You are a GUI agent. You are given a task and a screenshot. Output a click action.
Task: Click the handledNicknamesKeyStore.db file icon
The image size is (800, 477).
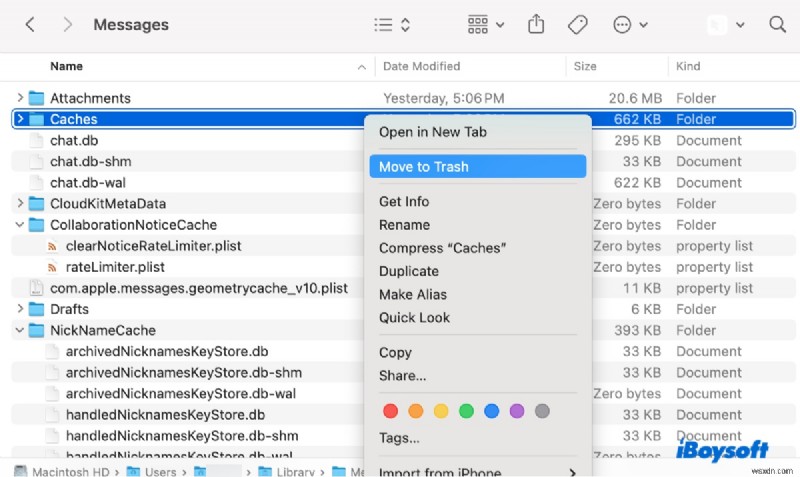(52, 415)
